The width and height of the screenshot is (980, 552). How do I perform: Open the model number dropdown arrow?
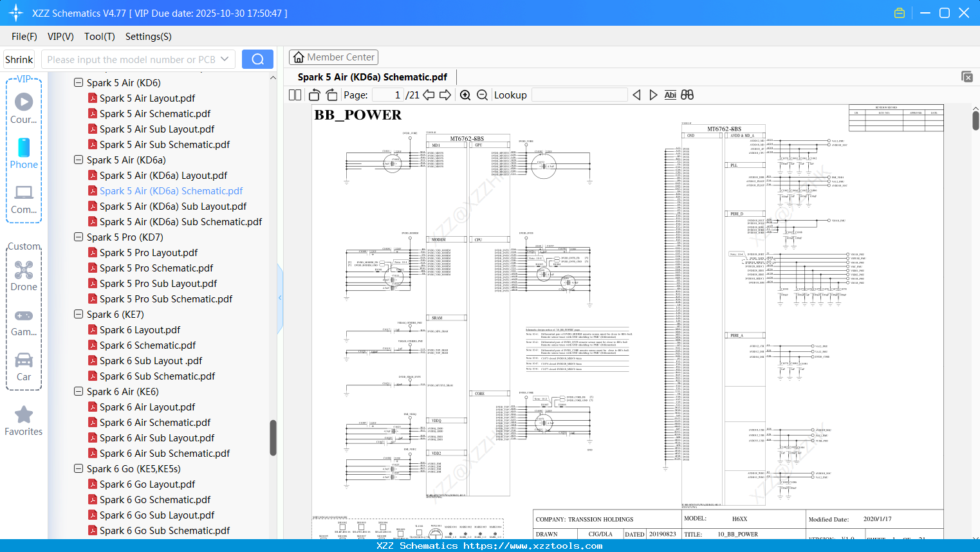pos(224,59)
